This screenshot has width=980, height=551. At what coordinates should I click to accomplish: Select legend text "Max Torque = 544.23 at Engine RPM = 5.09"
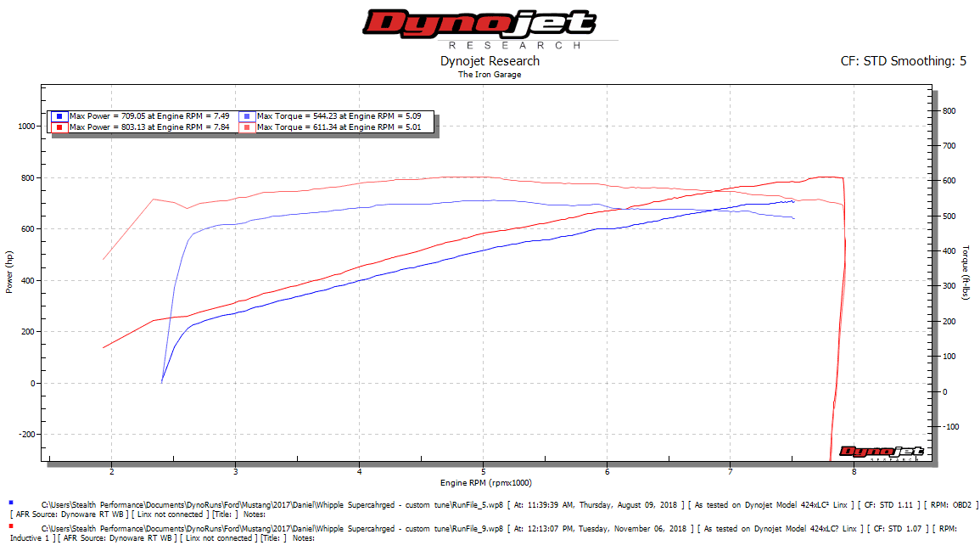coord(339,116)
